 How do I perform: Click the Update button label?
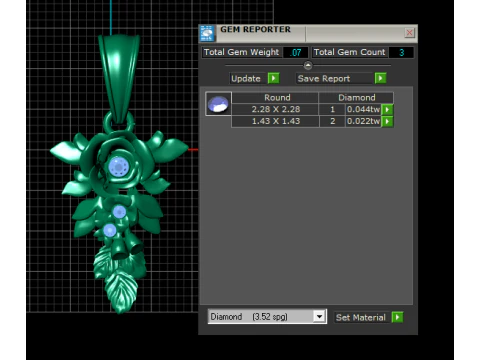[246, 79]
